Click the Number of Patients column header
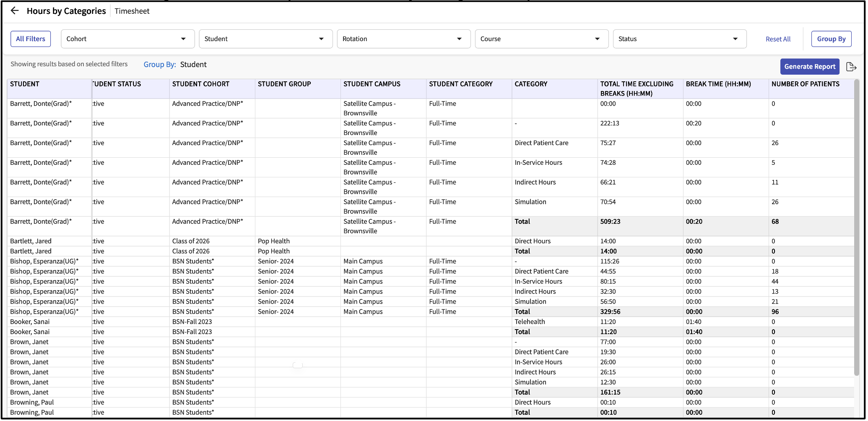868x421 pixels. (x=805, y=84)
